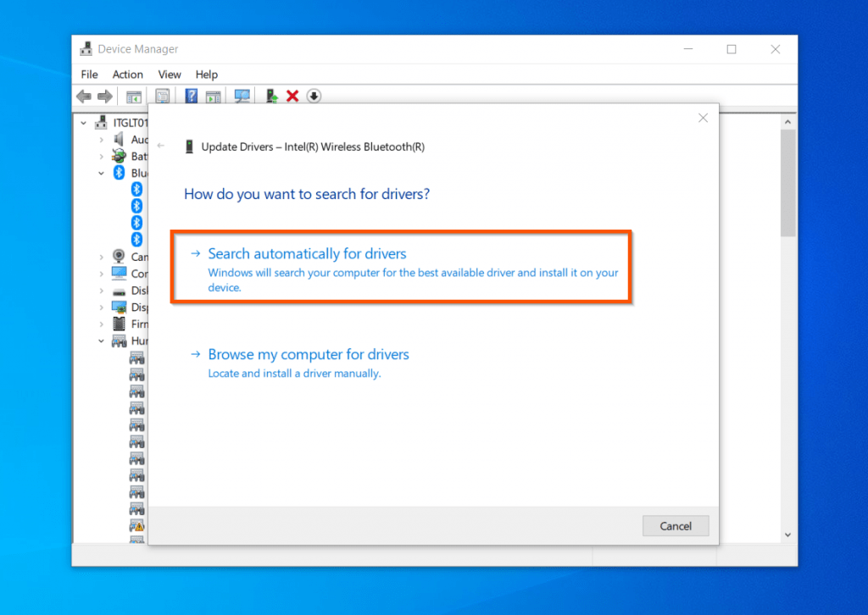
Task: Select the Update driver toolbar icon
Action: (271, 96)
